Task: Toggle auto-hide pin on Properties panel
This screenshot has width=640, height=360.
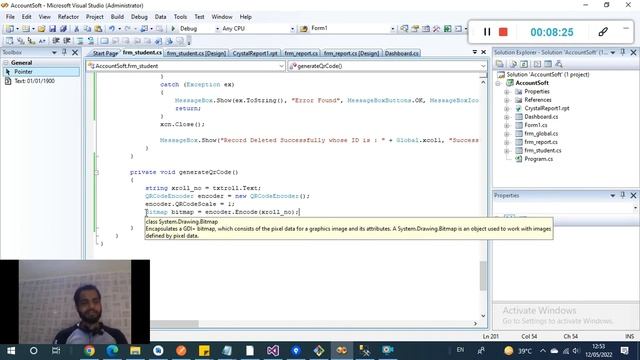Action: click(x=623, y=195)
